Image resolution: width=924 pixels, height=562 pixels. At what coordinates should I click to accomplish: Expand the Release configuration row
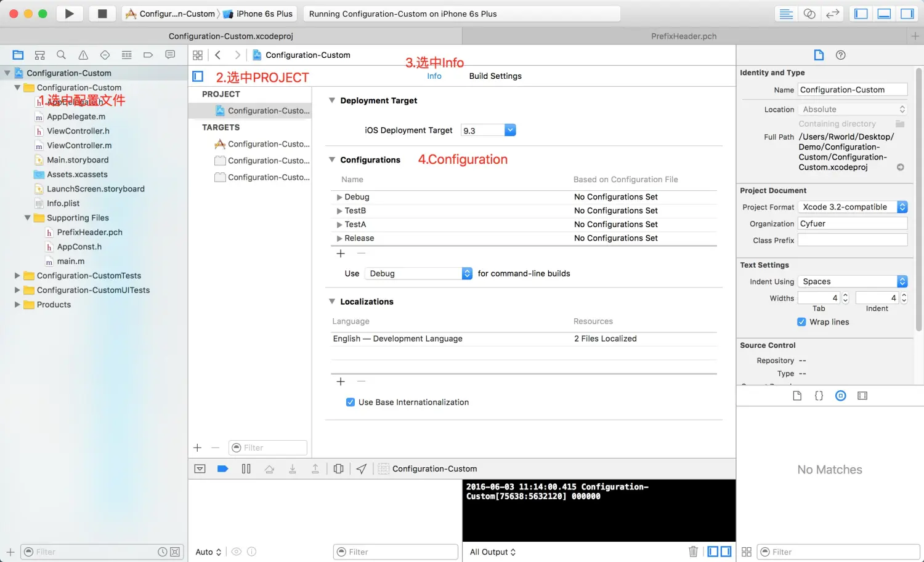[339, 238]
